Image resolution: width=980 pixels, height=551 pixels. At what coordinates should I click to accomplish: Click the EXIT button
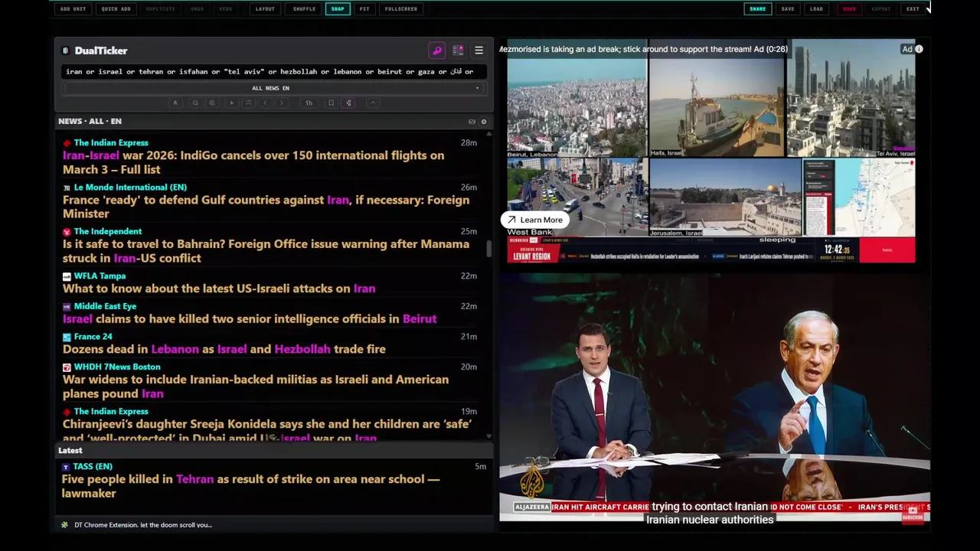pos(913,9)
